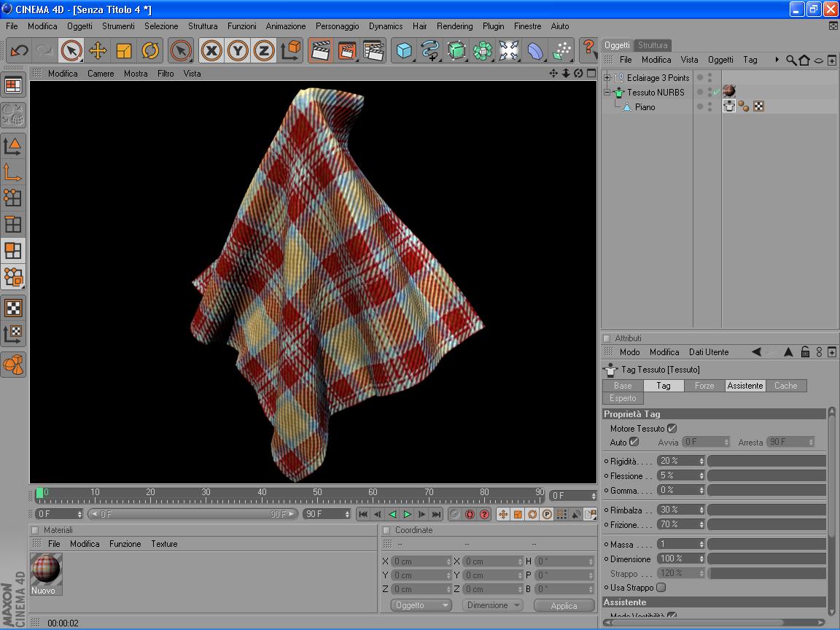Viewport: 840px width, 630px height.
Task: Select the Move tool
Action: tap(98, 50)
